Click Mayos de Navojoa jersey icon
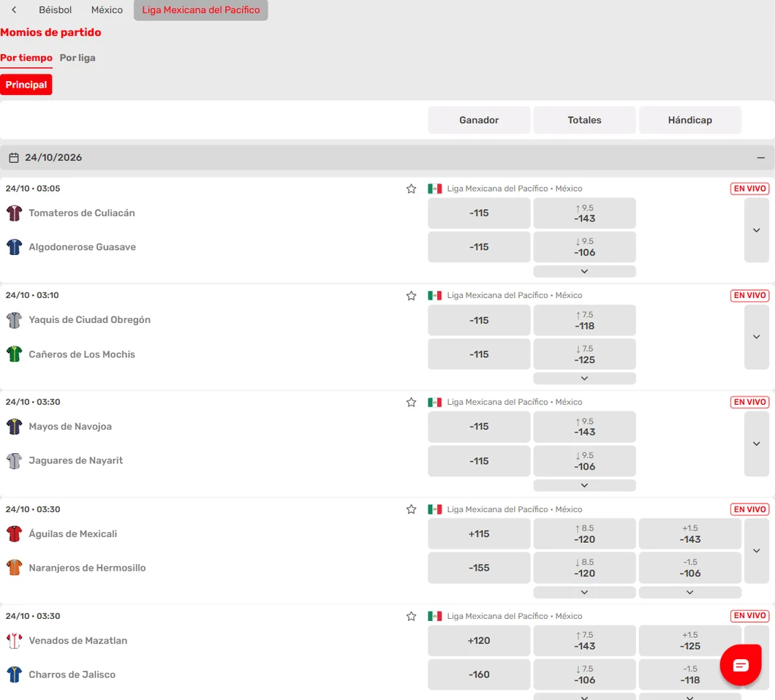Image resolution: width=775 pixels, height=700 pixels. pos(15,426)
